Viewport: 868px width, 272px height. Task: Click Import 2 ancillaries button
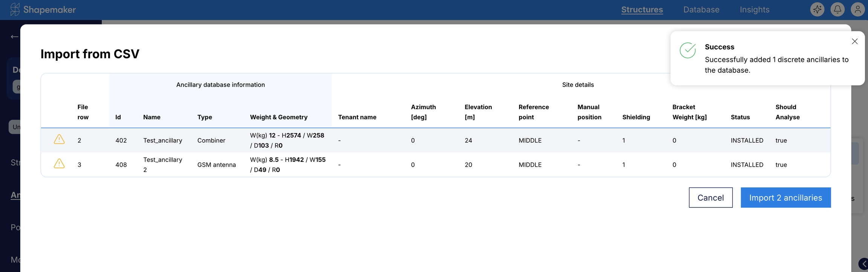pyautogui.click(x=785, y=198)
